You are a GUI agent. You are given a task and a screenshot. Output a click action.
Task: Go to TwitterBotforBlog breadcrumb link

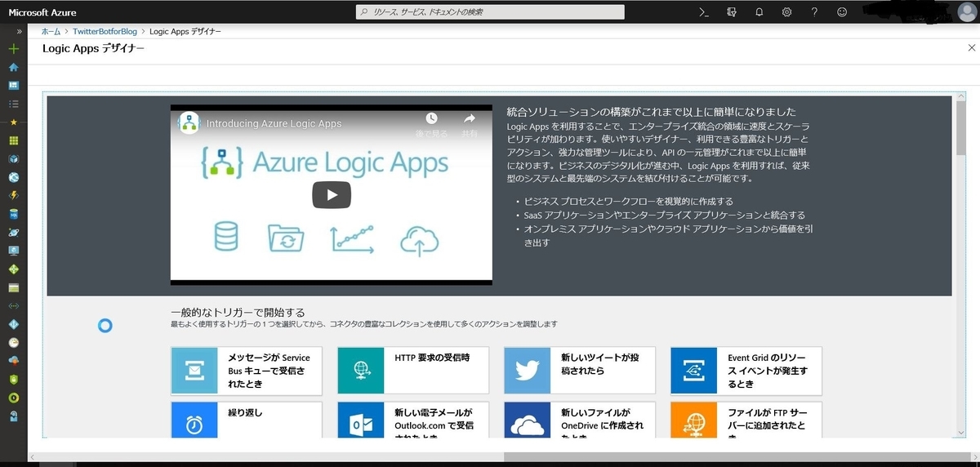pyautogui.click(x=106, y=31)
